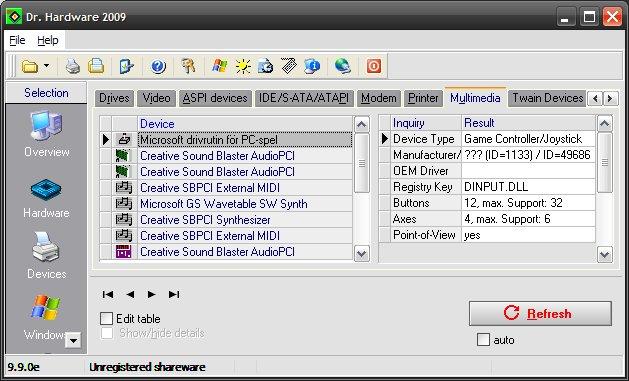Click the Inquiry column header
629x381 pixels.
tap(426, 123)
